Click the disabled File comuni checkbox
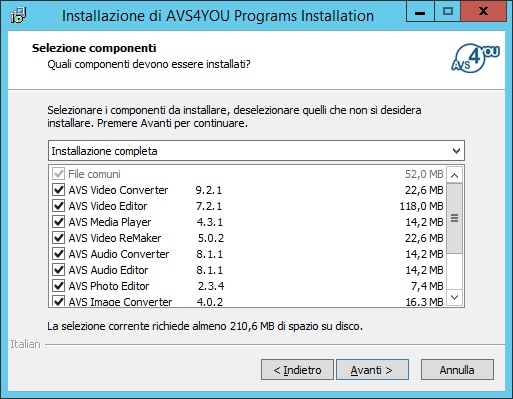 [59, 174]
